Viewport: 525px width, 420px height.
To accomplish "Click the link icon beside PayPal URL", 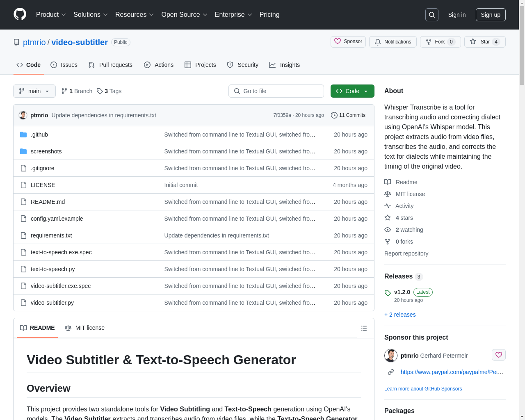I will point(391,372).
